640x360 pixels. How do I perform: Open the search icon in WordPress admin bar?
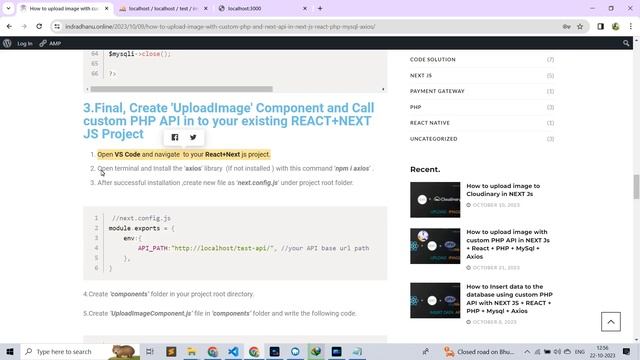coord(626,43)
